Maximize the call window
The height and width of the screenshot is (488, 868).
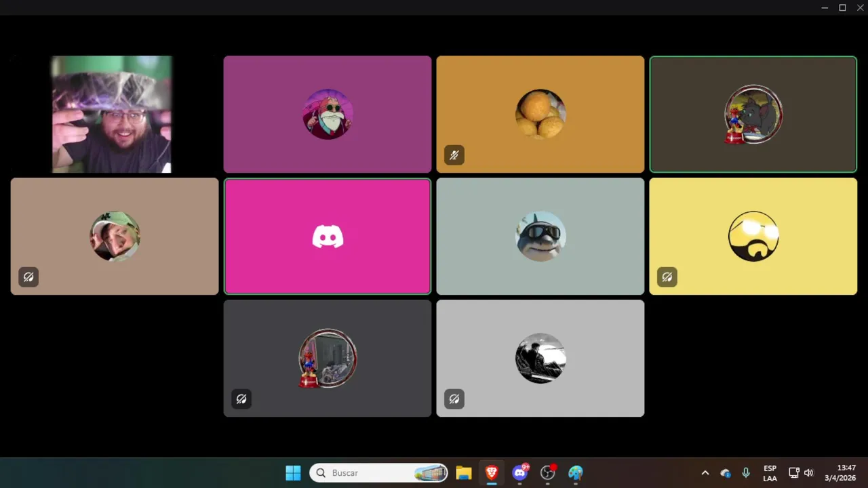point(842,7)
